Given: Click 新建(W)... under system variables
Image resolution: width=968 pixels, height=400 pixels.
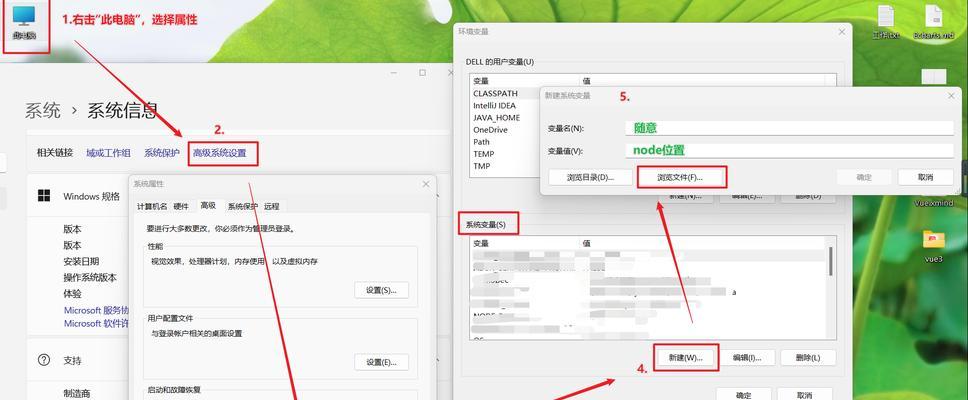Looking at the screenshot, I should tap(685, 357).
